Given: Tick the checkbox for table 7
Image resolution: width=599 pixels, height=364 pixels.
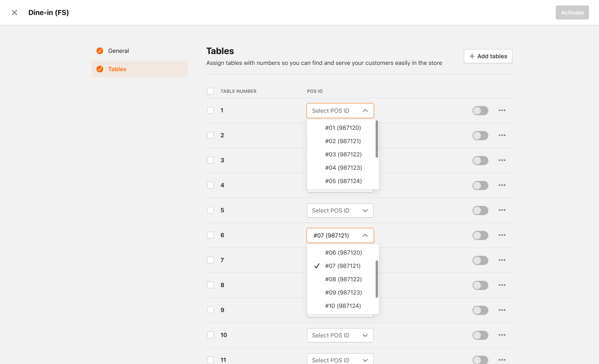Looking at the screenshot, I should coord(210,260).
